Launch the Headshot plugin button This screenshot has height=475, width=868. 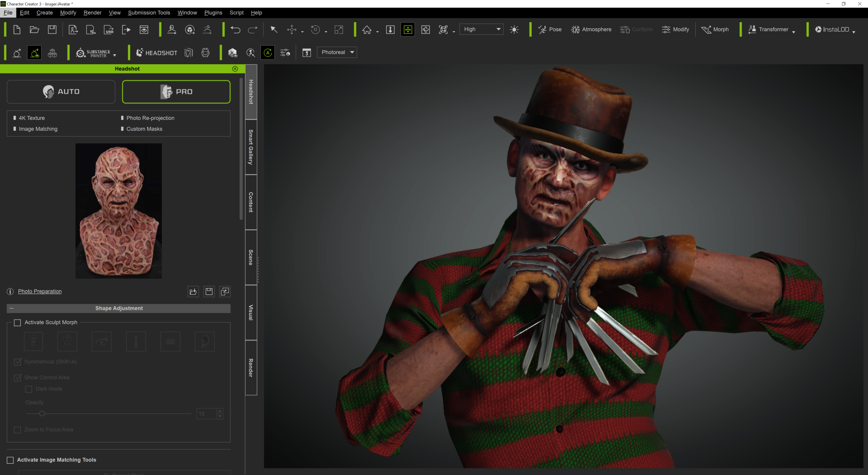click(x=157, y=53)
